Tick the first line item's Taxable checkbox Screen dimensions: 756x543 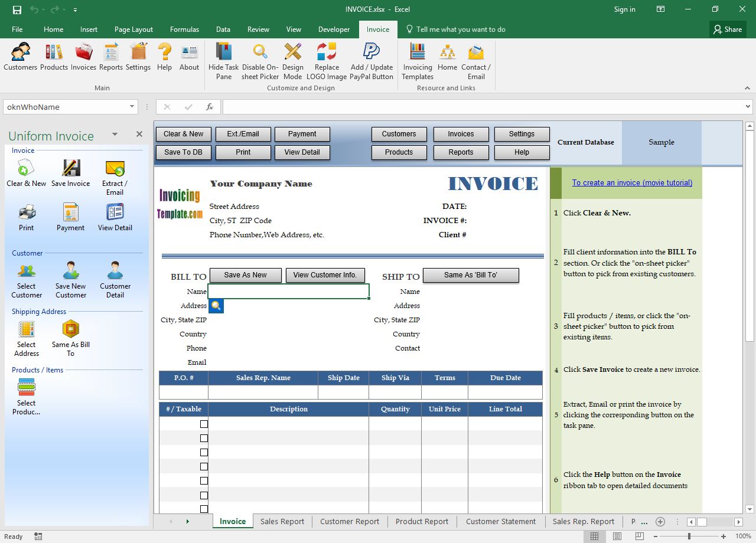coord(204,424)
